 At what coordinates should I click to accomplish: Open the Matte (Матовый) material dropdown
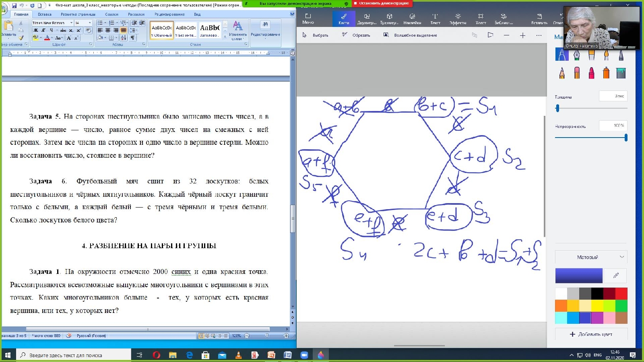pyautogui.click(x=591, y=257)
